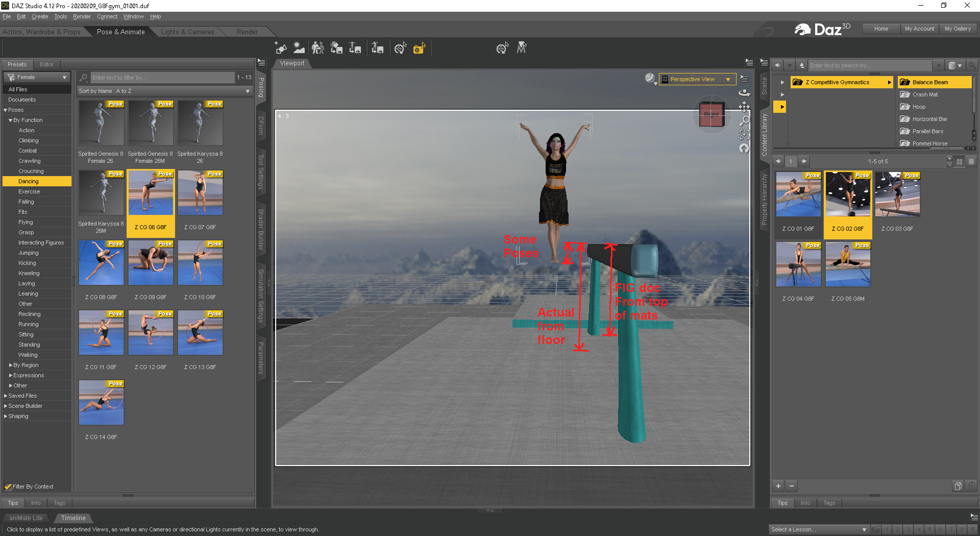Click the save T-pose figure preset icon
980x536 pixels.
355,48
